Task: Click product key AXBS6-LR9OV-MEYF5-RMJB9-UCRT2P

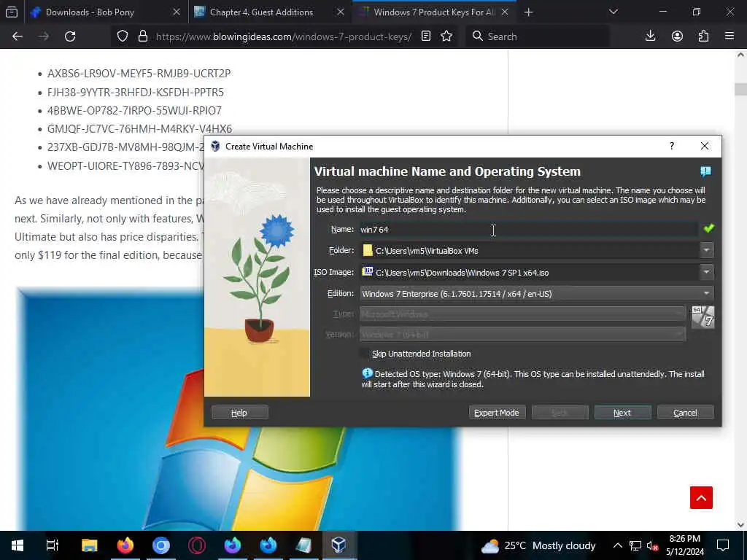Action: tap(139, 74)
